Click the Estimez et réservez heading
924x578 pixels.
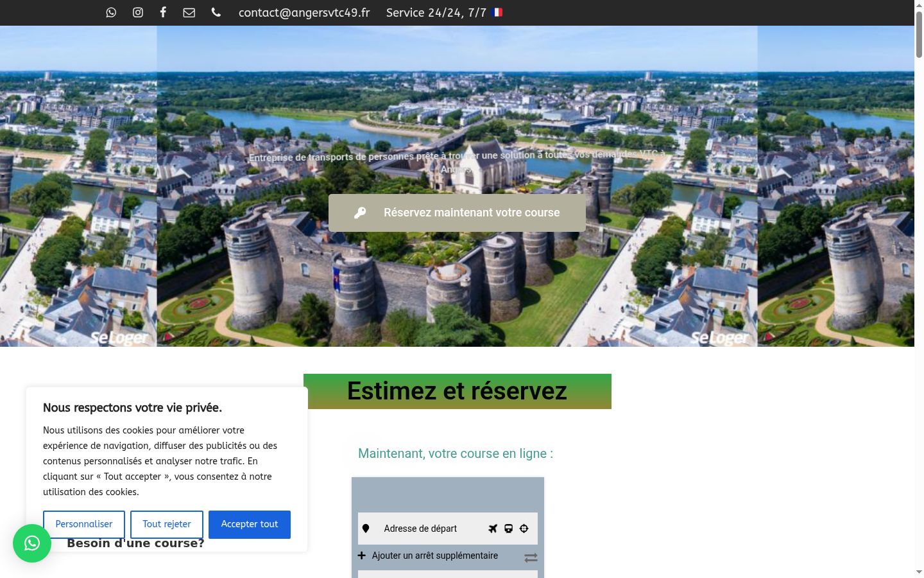click(457, 391)
